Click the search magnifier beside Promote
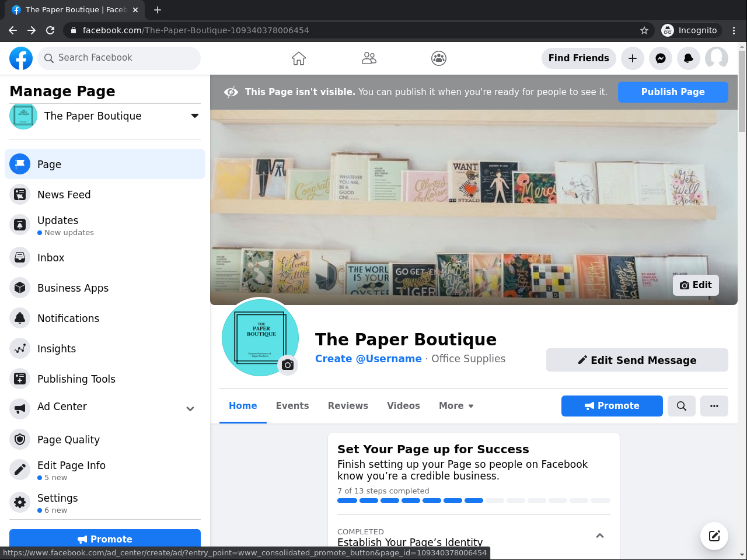This screenshot has width=747, height=560. point(682,406)
